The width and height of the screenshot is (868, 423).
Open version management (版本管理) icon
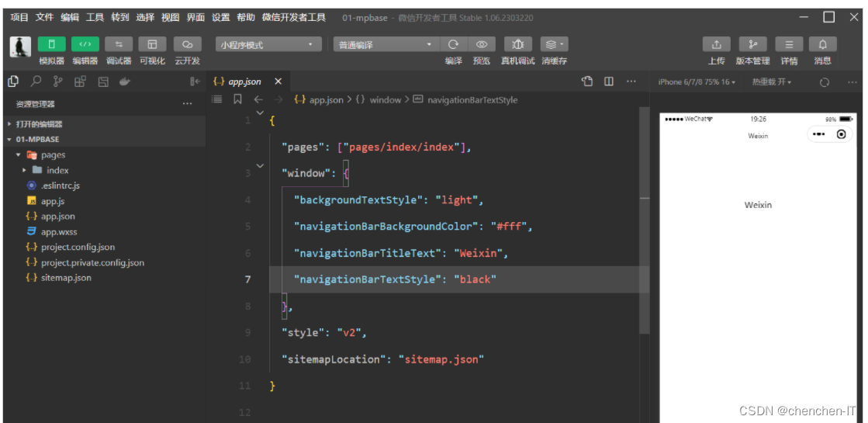point(753,44)
